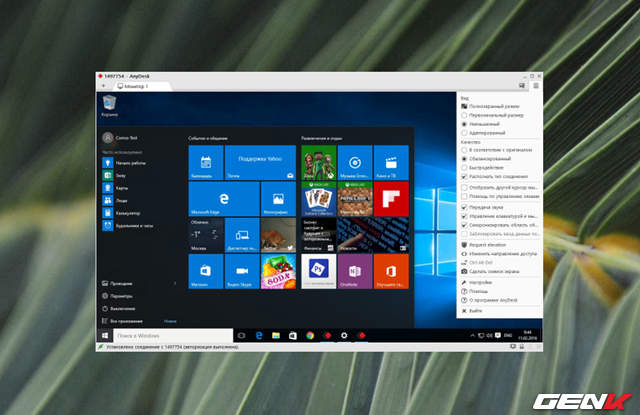Select quality В соответствии с оригиналом
The width and height of the screenshot is (640, 415).
[496, 150]
